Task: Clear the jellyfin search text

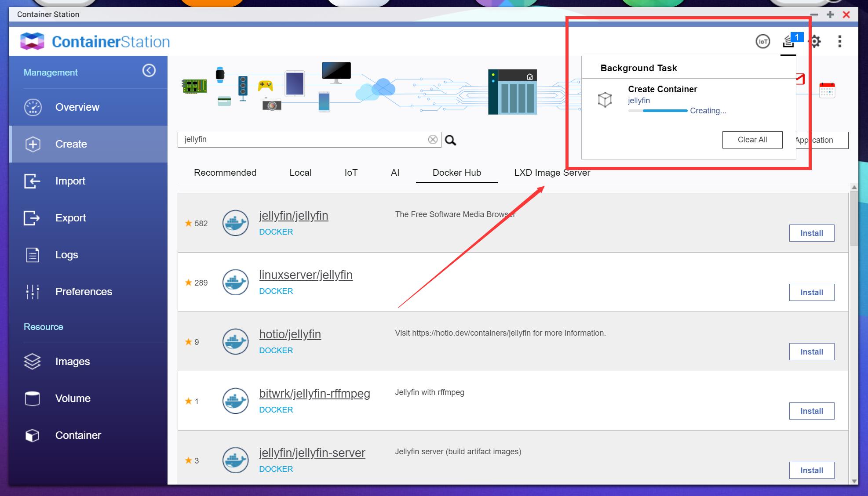Action: pyautogui.click(x=433, y=140)
